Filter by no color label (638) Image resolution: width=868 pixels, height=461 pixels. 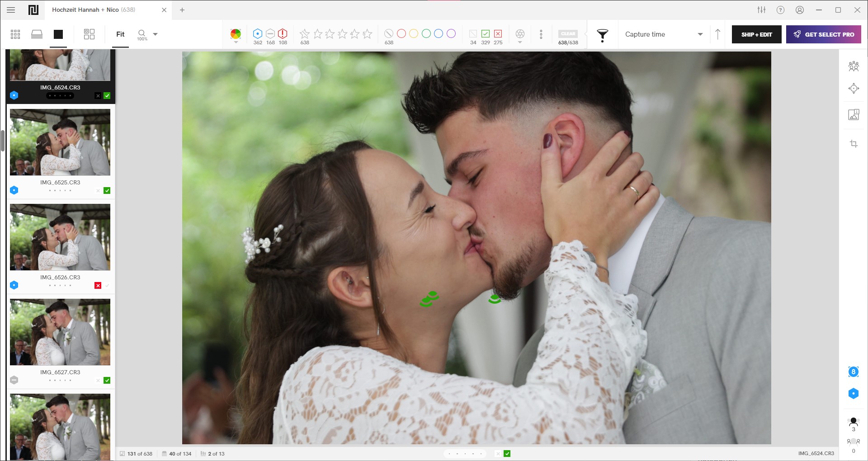click(x=389, y=34)
